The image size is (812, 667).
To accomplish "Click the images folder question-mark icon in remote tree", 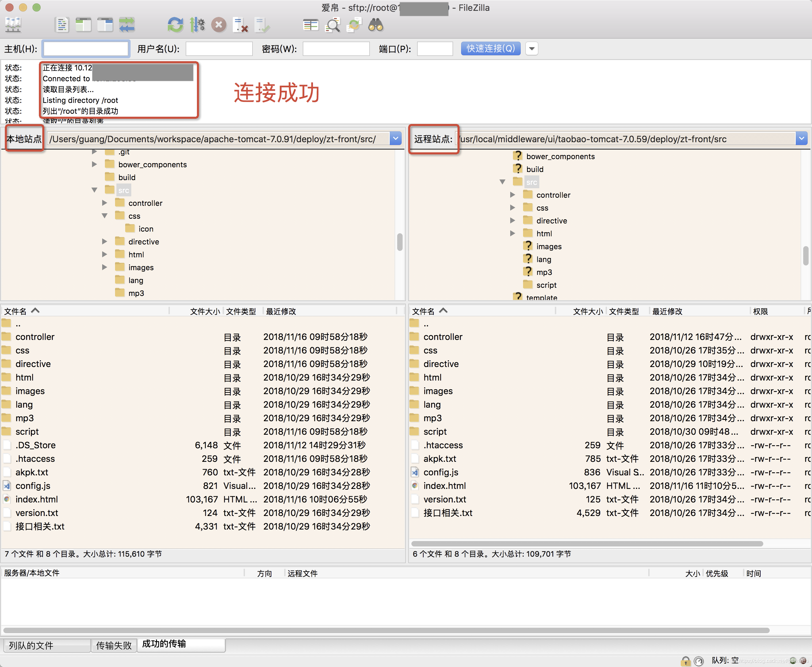I will [x=528, y=246].
